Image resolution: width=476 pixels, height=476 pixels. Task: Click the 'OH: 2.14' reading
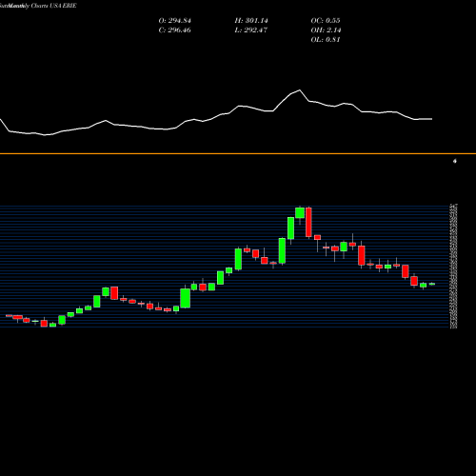coord(326,30)
